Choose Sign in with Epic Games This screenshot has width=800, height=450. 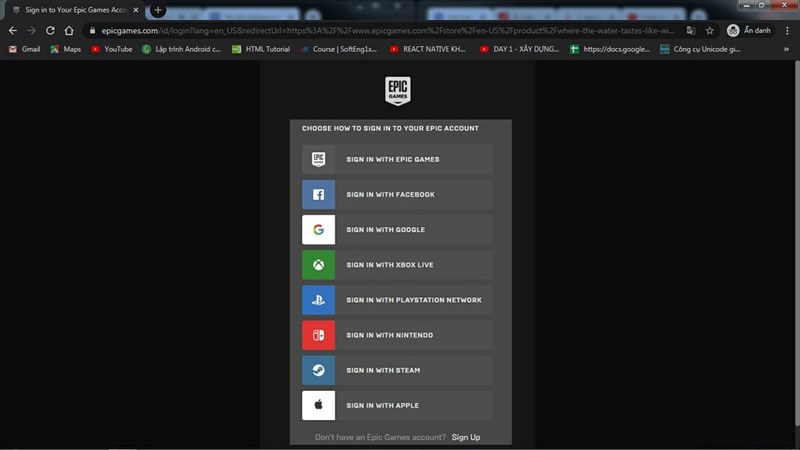(397, 159)
